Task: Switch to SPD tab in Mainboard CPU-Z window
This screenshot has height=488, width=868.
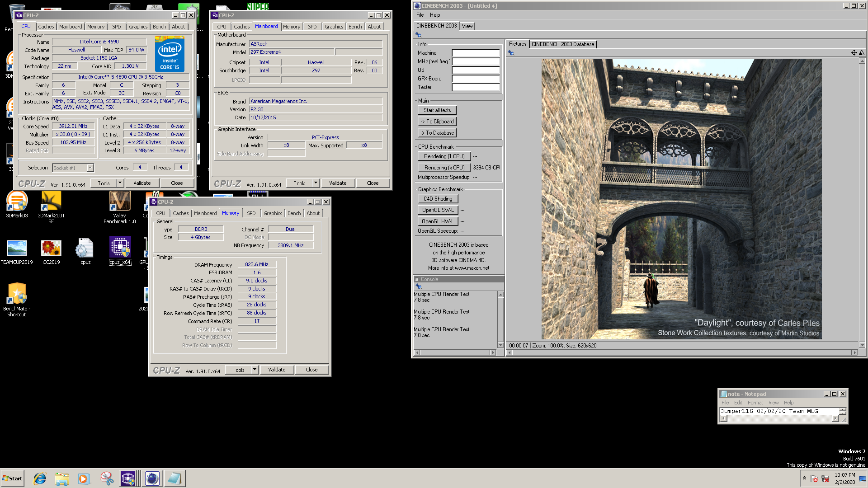Action: [312, 27]
